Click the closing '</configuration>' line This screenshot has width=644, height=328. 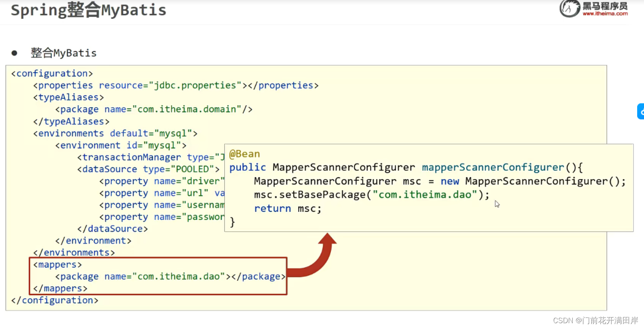pos(55,300)
